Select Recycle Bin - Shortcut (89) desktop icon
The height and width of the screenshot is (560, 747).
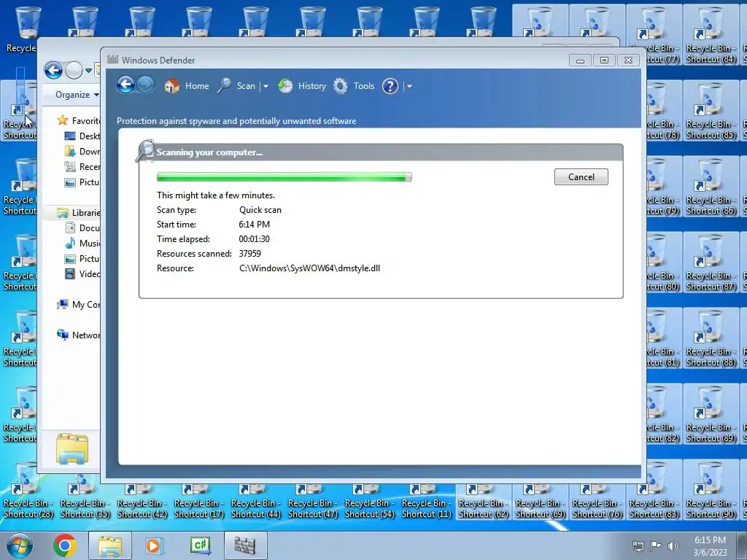(711, 414)
